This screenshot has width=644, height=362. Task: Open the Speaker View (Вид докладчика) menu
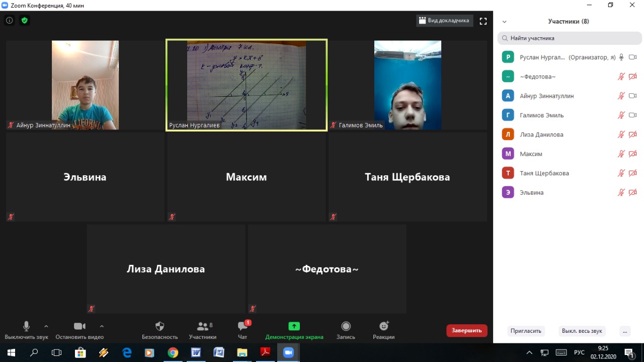point(444,21)
